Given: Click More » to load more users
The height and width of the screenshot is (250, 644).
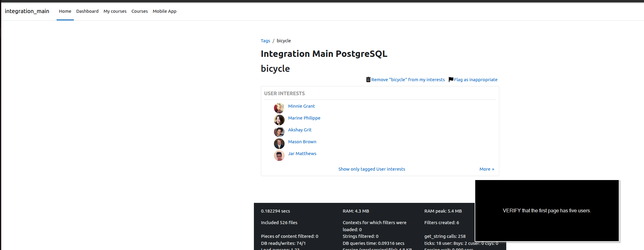Looking at the screenshot, I should click(x=487, y=169).
